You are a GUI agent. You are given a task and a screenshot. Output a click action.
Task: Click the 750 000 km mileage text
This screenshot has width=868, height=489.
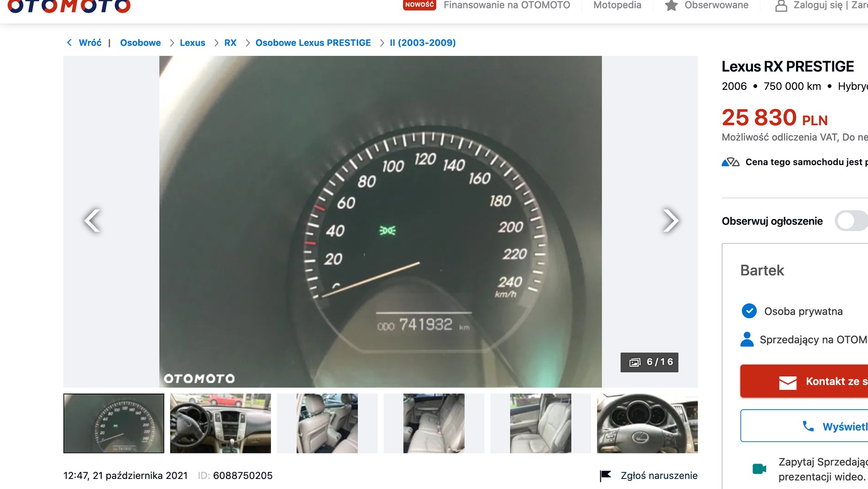tap(792, 86)
